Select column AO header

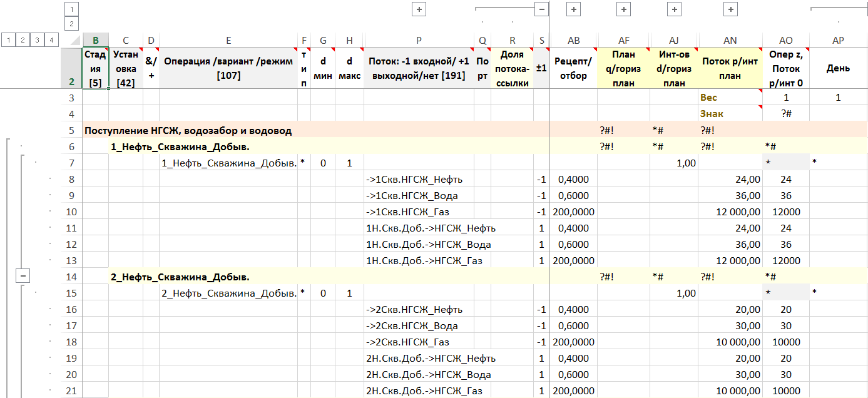tap(785, 40)
